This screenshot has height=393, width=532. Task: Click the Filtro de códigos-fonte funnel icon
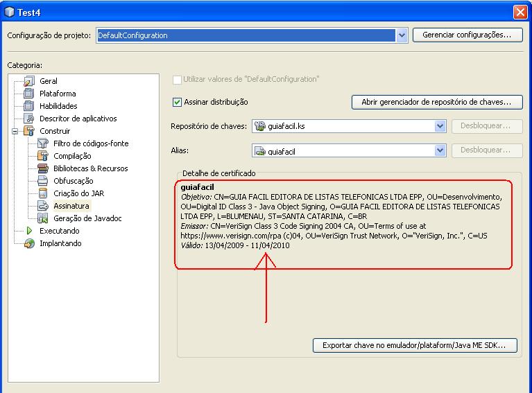pyautogui.click(x=43, y=143)
